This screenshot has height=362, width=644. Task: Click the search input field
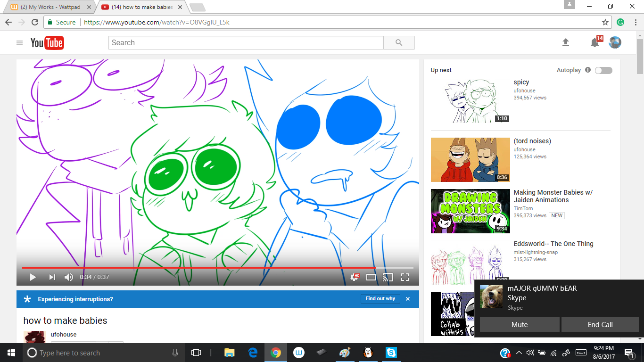coord(246,42)
